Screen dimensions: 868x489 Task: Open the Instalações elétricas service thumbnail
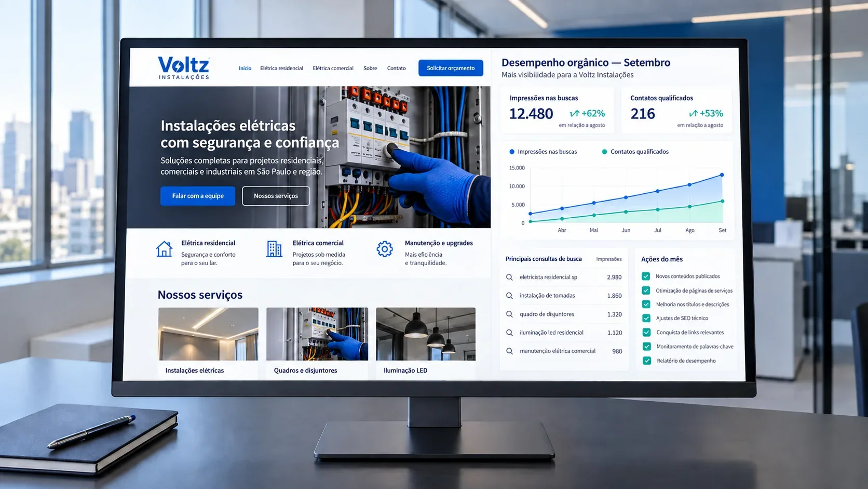208,334
